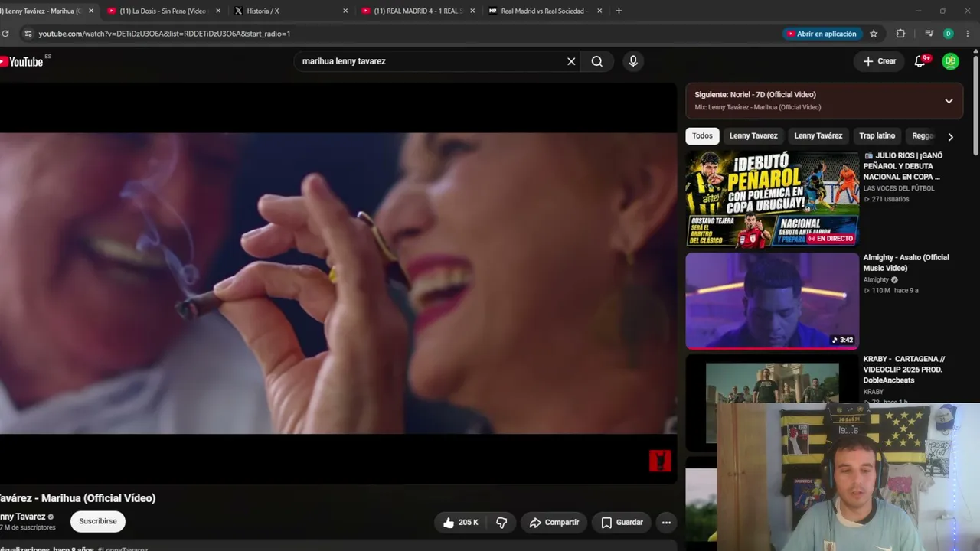
Task: Close the REAL MADRID 4 - 1 tab
Action: tap(472, 11)
